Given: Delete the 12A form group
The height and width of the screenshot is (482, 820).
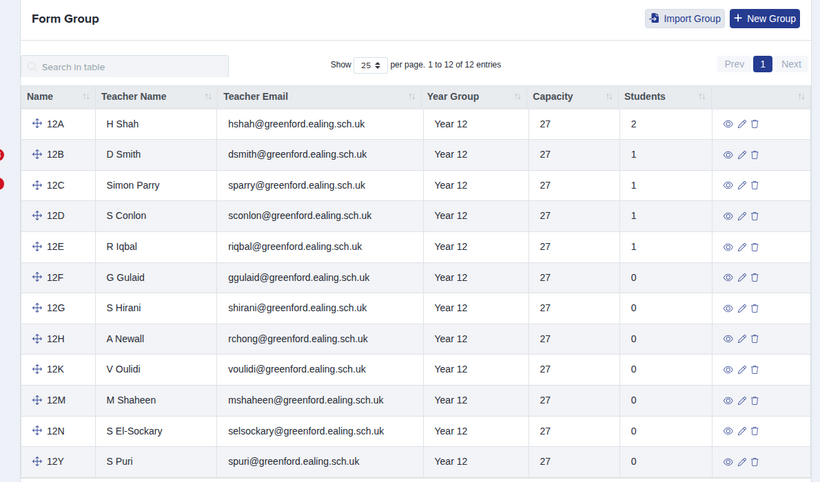Looking at the screenshot, I should [755, 124].
